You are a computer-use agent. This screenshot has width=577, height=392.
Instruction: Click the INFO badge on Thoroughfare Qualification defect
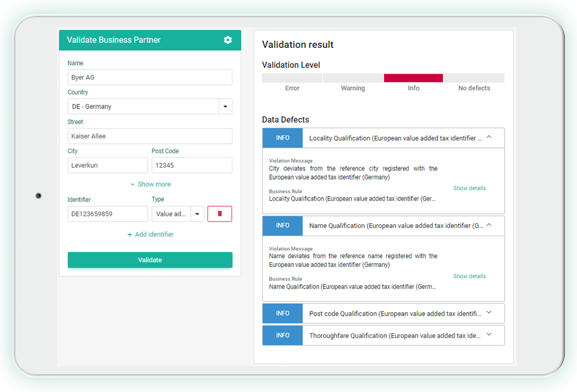(282, 335)
